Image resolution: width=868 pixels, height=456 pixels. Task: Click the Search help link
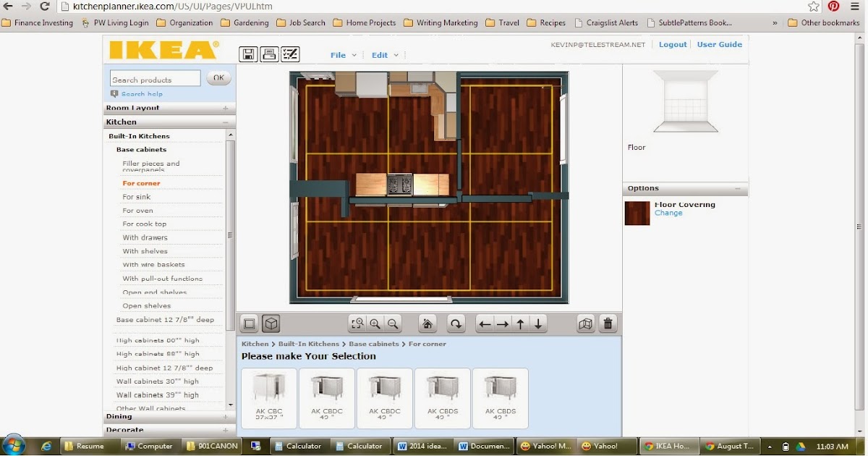tap(142, 94)
